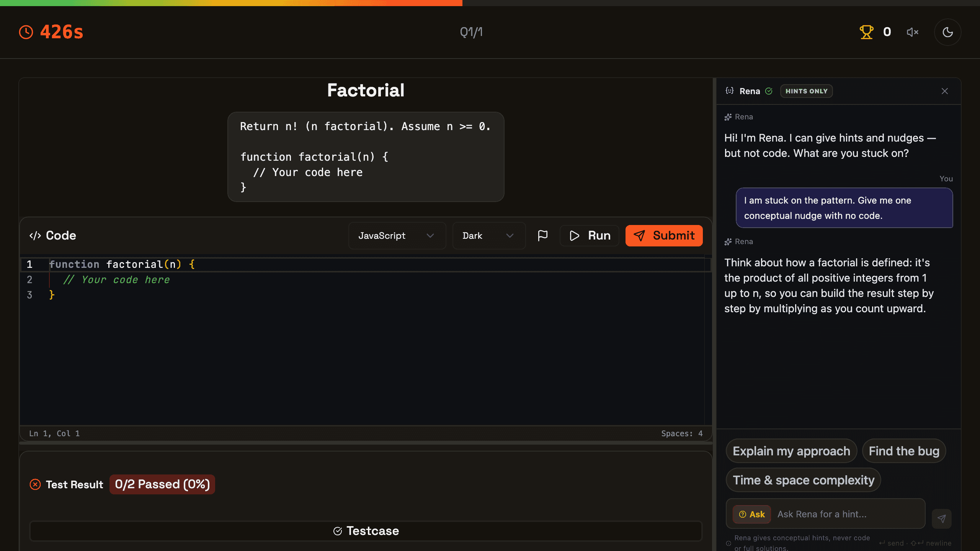Click the timer progress bar at top
980x551 pixels.
[490, 3]
